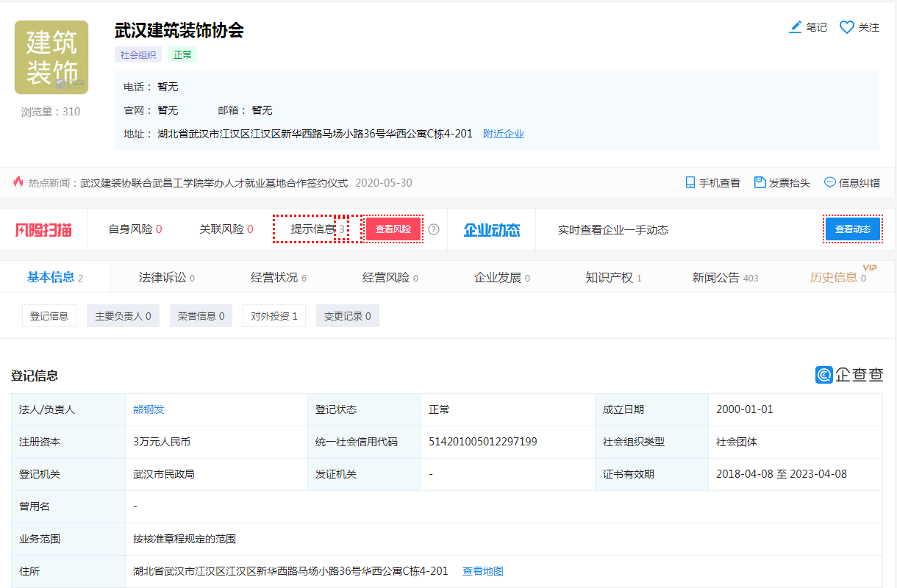Viewport: 897px width, 588px height.
Task: Click the help question mark beside 查看风险
Action: (434, 229)
